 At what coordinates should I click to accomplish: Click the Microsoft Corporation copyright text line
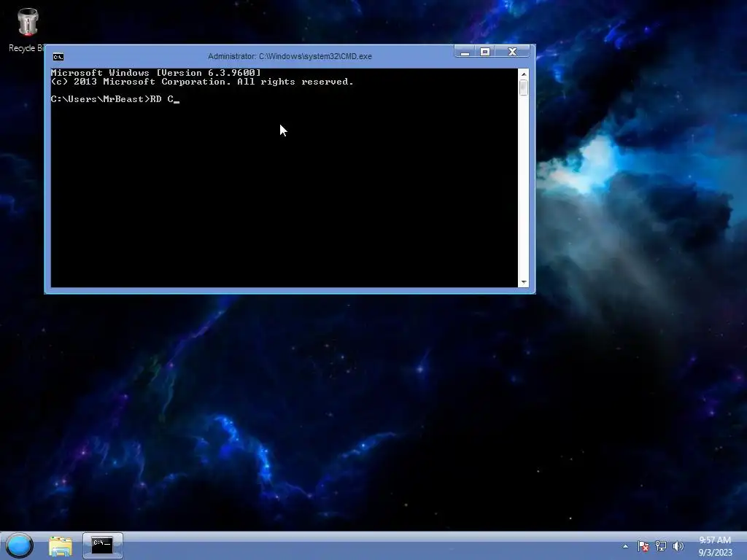(x=202, y=82)
